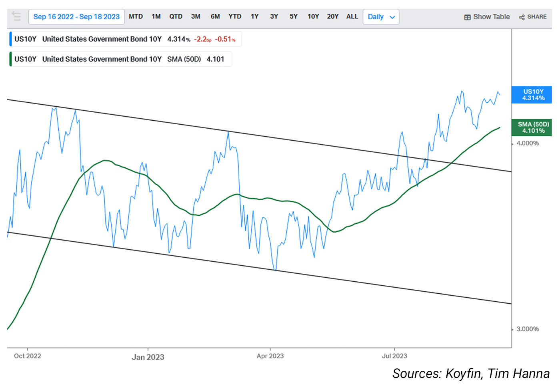Click the Share network icon

pyautogui.click(x=522, y=17)
